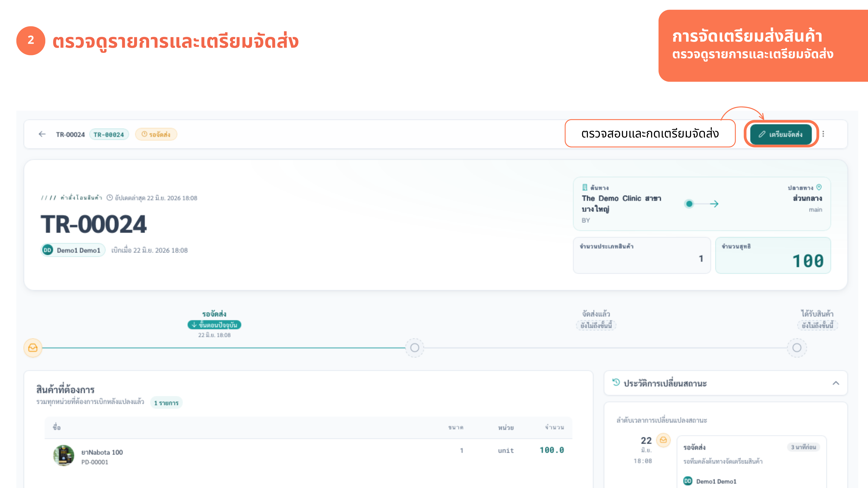Click the 3 นาทีก่อน time badge
The height and width of the screenshot is (488, 868).
[x=804, y=447]
